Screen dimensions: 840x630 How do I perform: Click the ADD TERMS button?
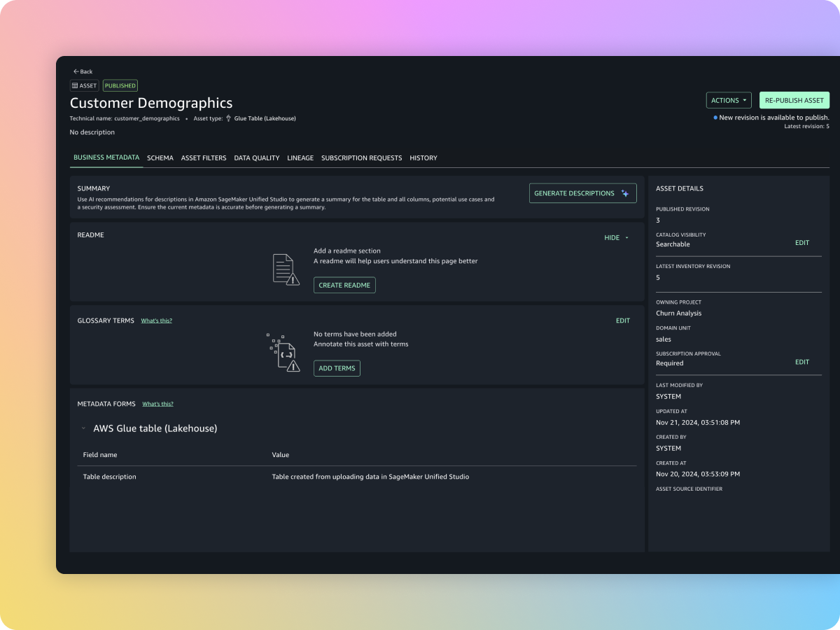click(337, 368)
